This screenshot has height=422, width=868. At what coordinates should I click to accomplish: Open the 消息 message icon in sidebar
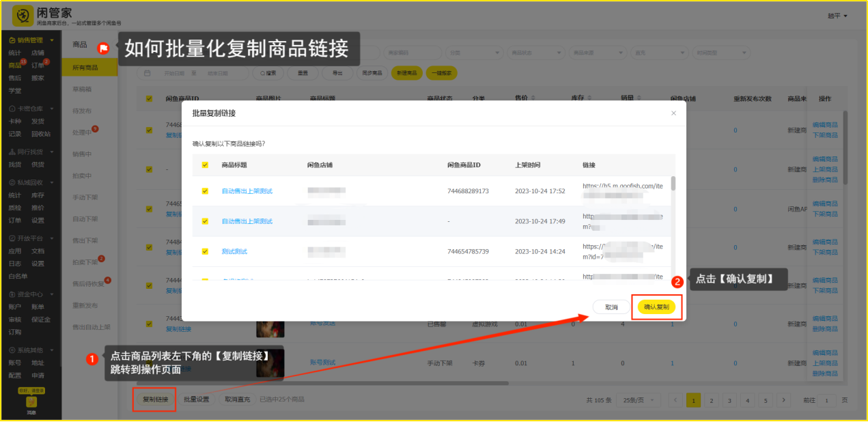tap(31, 404)
